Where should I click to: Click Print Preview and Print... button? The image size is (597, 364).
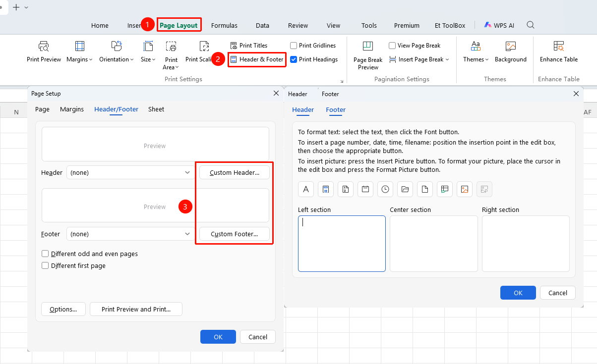coord(136,309)
